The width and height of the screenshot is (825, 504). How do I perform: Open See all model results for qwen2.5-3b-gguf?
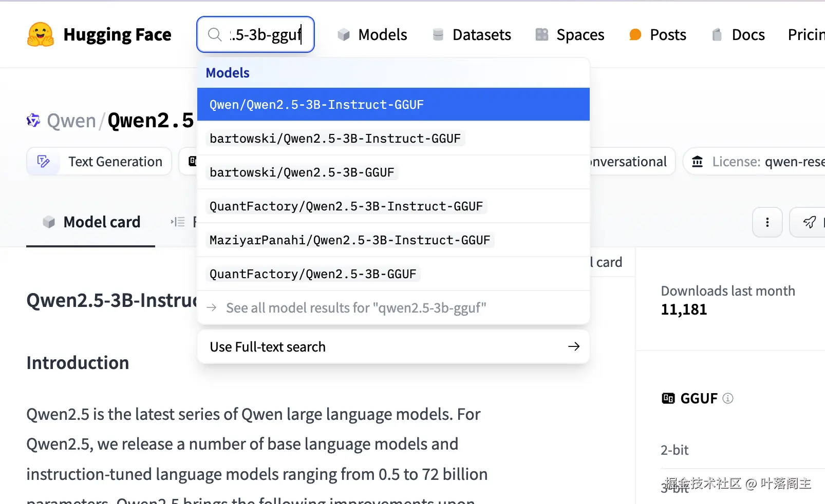(x=356, y=307)
